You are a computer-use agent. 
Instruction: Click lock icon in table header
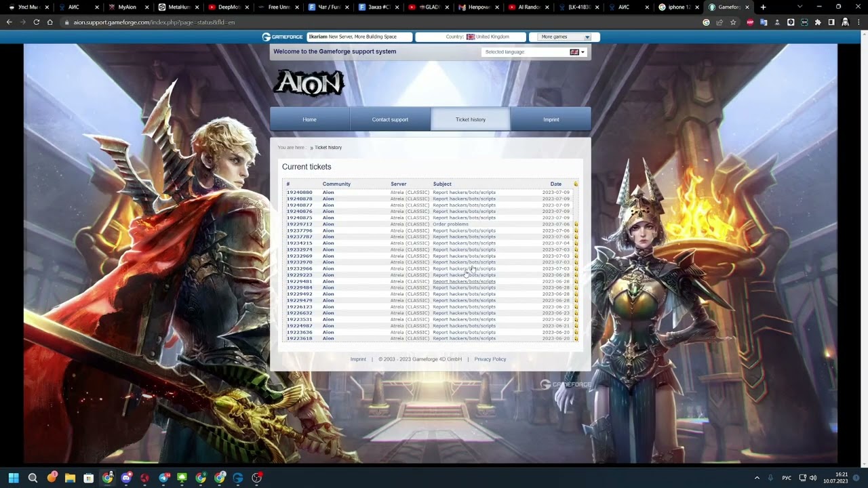[576, 184]
